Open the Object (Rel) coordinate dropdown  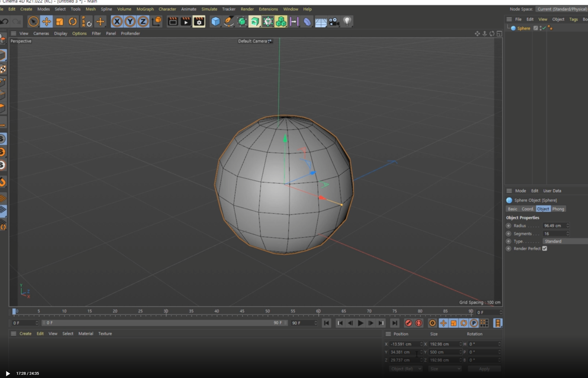[406, 369]
